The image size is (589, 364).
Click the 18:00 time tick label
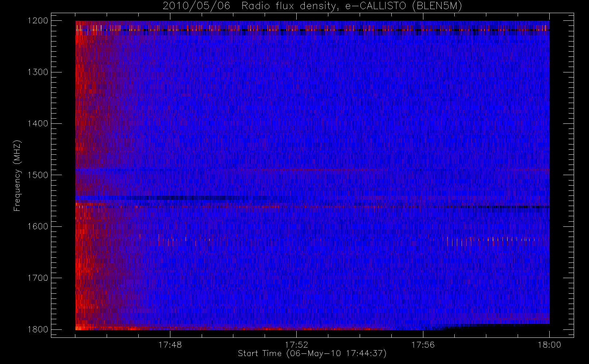[549, 345]
